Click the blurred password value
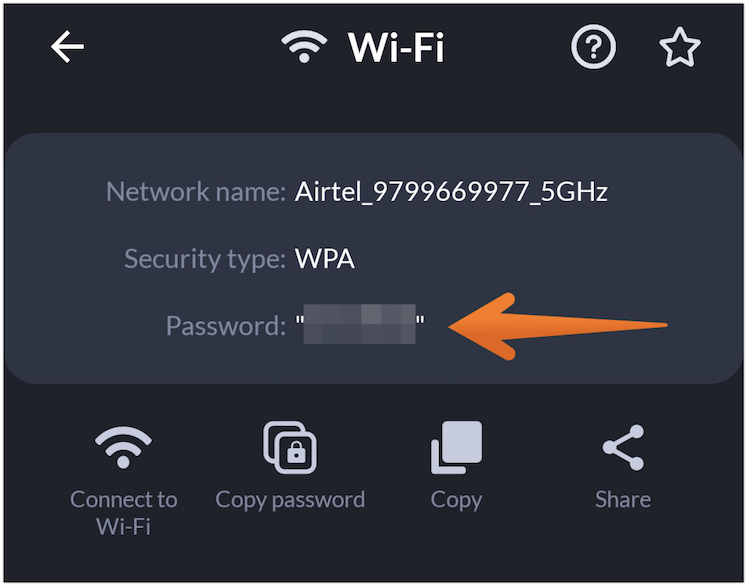The height and width of the screenshot is (586, 750). point(360,326)
